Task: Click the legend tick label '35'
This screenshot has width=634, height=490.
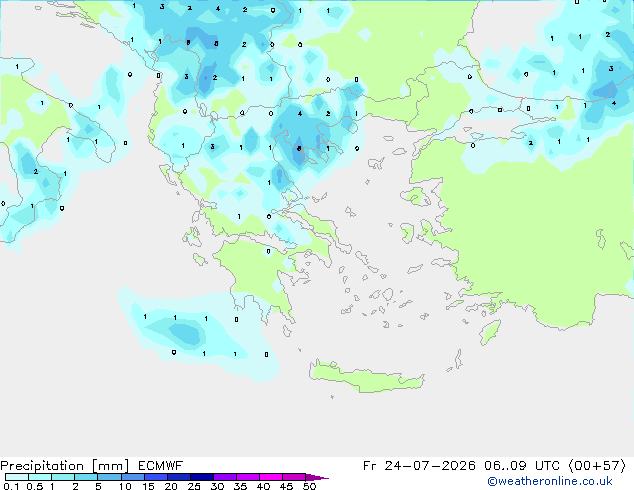Action: coord(240,486)
